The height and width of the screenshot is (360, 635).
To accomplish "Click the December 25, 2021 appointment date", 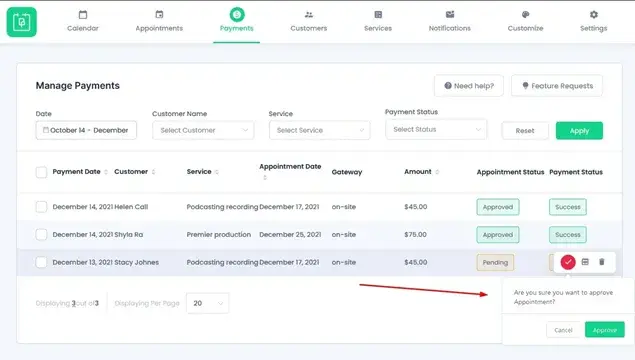I will tap(290, 234).
